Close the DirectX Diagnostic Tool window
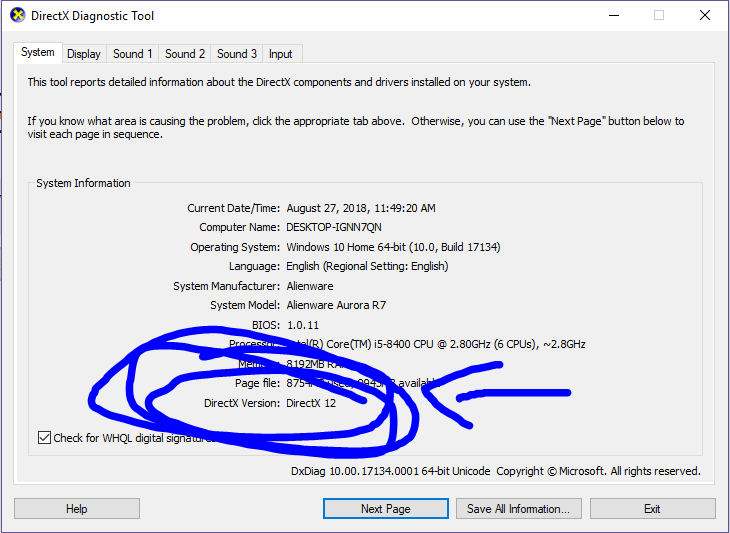This screenshot has height=533, width=730. pyautogui.click(x=705, y=15)
